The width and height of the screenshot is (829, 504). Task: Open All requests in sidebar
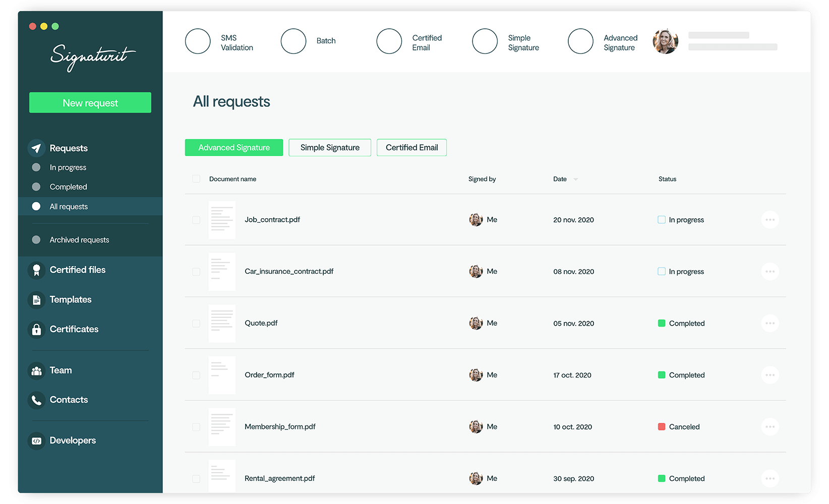pyautogui.click(x=90, y=207)
